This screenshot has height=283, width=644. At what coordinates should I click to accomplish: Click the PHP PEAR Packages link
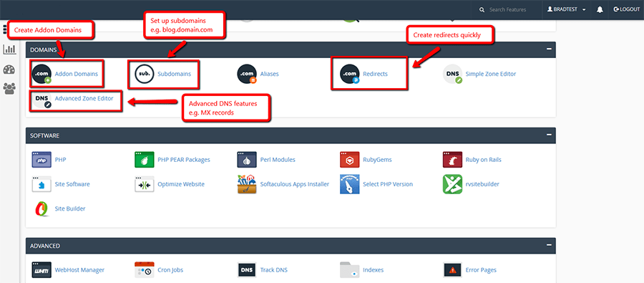(184, 160)
